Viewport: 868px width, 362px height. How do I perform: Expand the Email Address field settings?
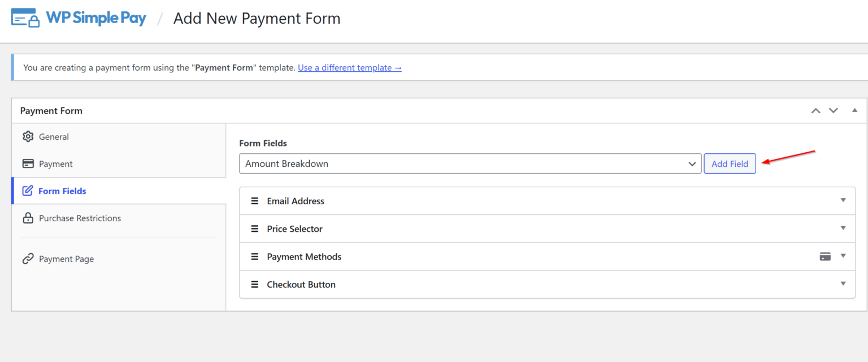(843, 200)
